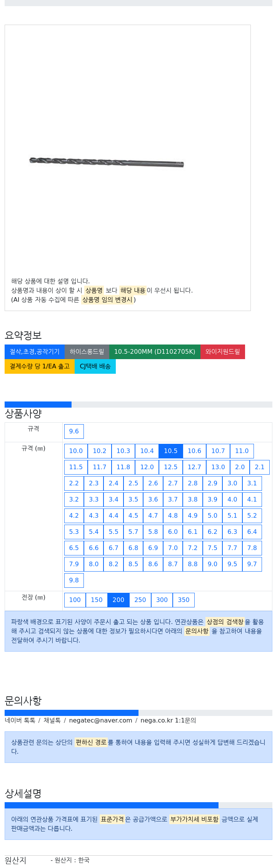Choose the 100 length button
The image size is (277, 868).
pyautogui.click(x=75, y=600)
